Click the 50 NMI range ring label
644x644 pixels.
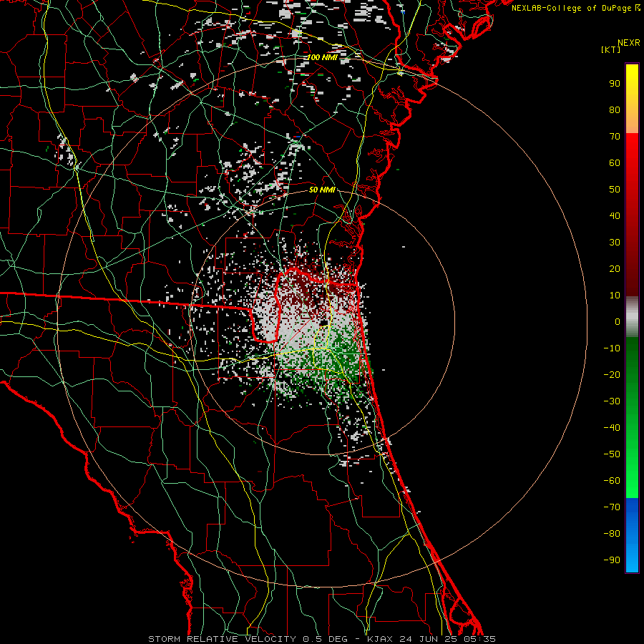tap(323, 190)
